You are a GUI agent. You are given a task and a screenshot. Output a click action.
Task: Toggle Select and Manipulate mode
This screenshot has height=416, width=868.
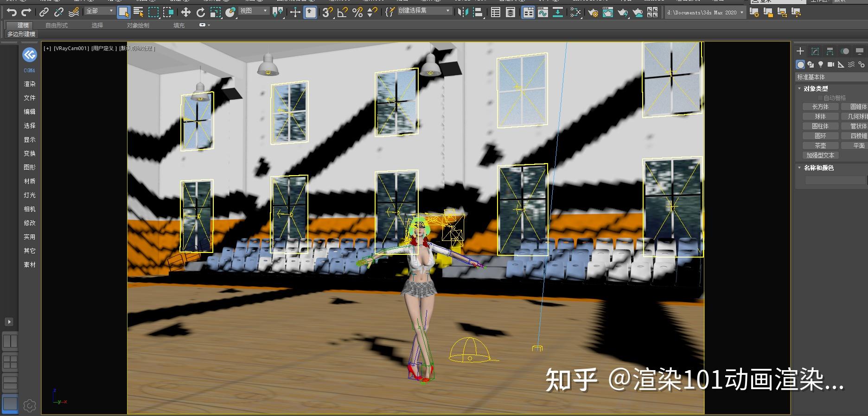295,12
